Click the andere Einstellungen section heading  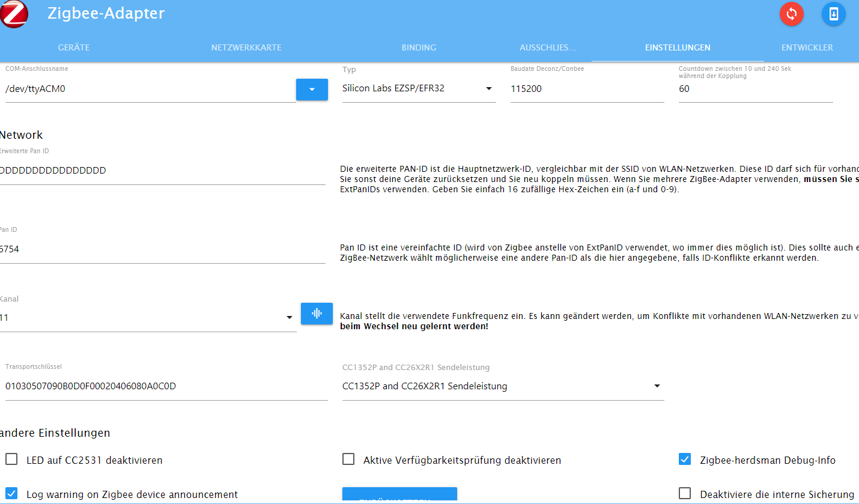(x=55, y=433)
